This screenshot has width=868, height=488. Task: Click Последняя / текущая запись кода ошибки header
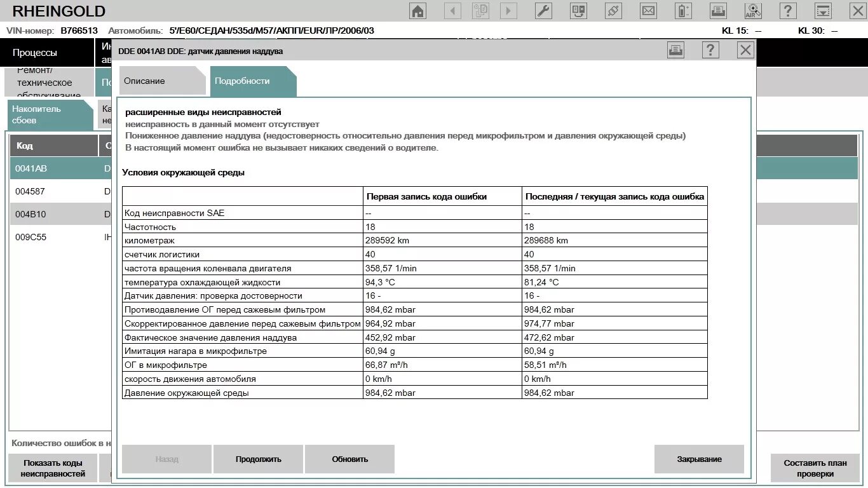pyautogui.click(x=614, y=196)
